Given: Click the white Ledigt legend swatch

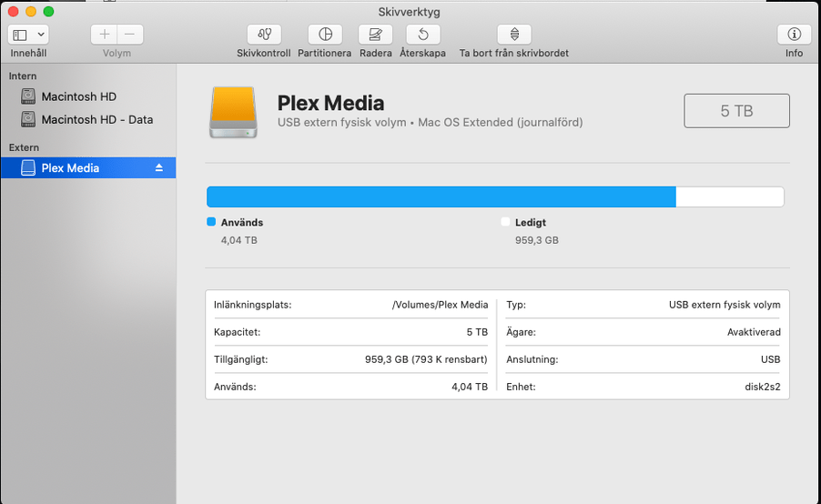Looking at the screenshot, I should 505,222.
